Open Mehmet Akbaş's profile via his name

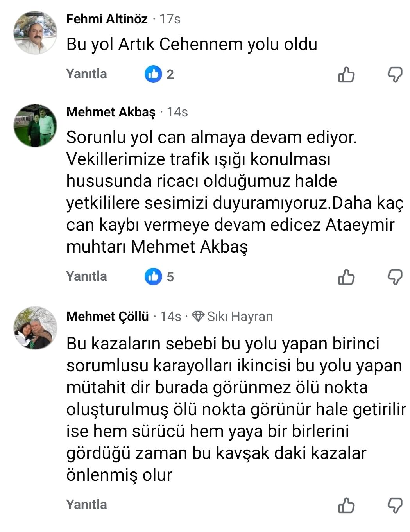[112, 113]
